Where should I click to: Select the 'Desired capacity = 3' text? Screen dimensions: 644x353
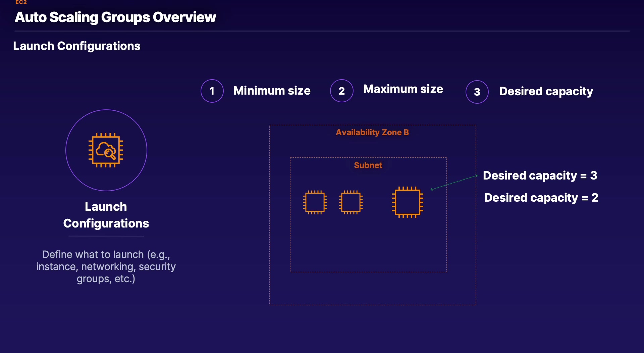click(540, 175)
